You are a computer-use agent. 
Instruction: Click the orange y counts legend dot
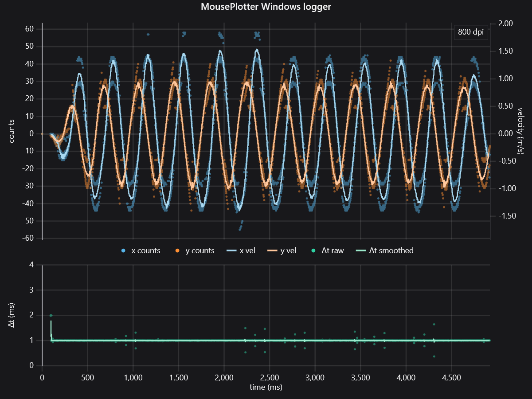point(177,251)
